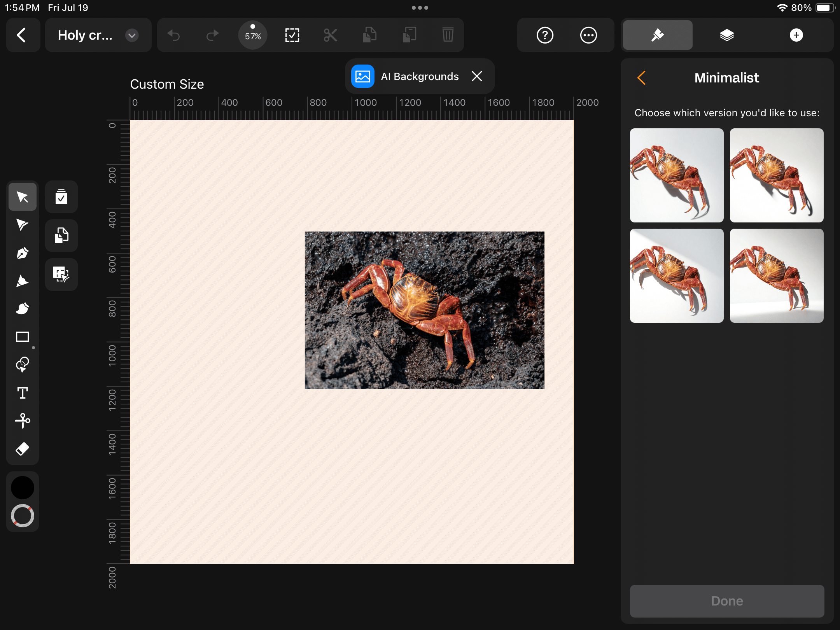The width and height of the screenshot is (840, 630).
Task: Open the Add plus tab
Action: tap(796, 35)
